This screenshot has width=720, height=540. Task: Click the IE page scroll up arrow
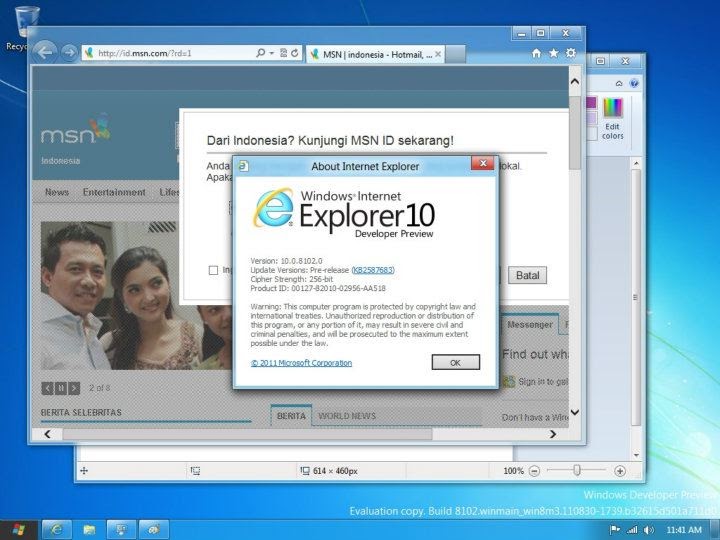574,82
